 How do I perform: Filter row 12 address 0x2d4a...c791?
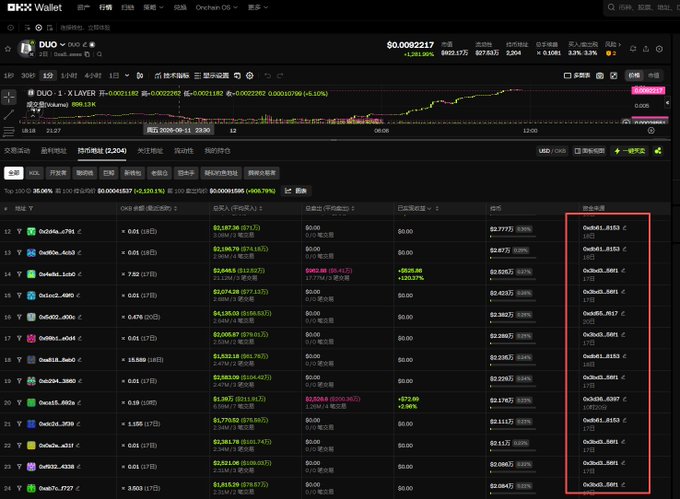[19, 232]
